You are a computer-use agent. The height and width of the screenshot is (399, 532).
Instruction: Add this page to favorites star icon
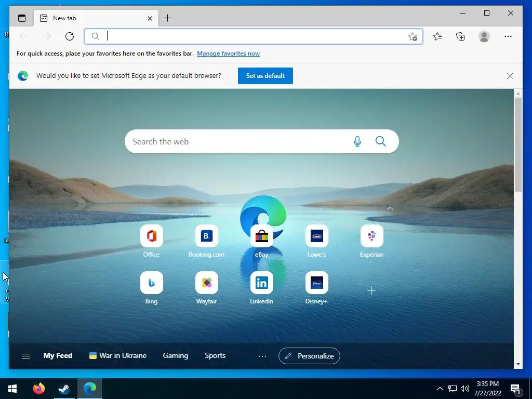click(413, 36)
